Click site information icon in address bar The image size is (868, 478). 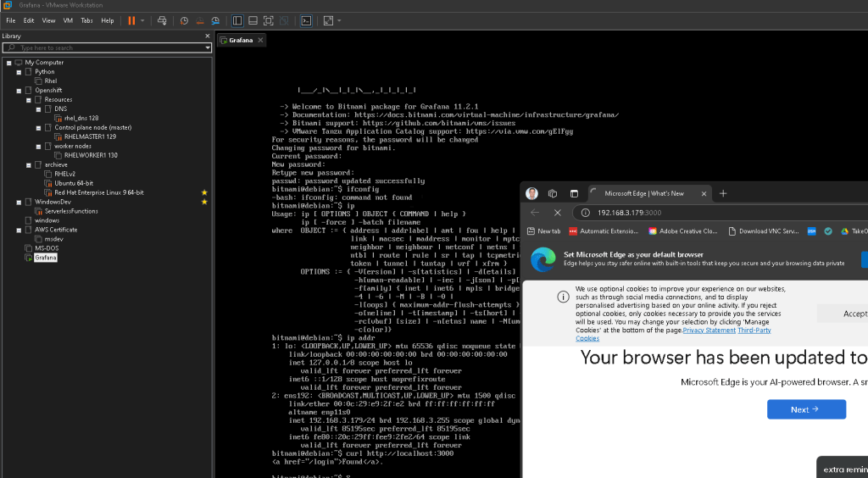pyautogui.click(x=586, y=213)
